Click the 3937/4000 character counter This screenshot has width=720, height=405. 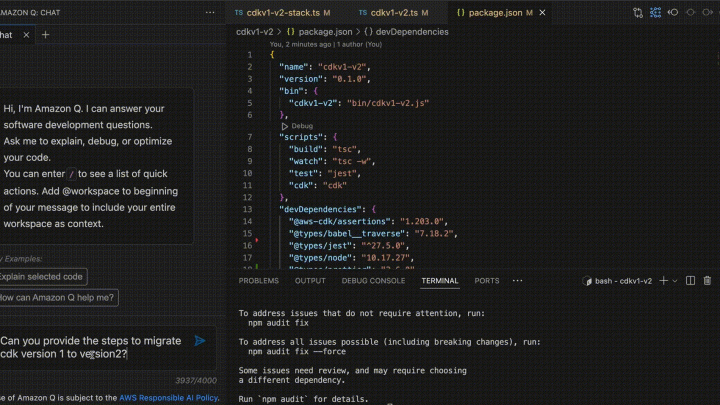click(196, 380)
